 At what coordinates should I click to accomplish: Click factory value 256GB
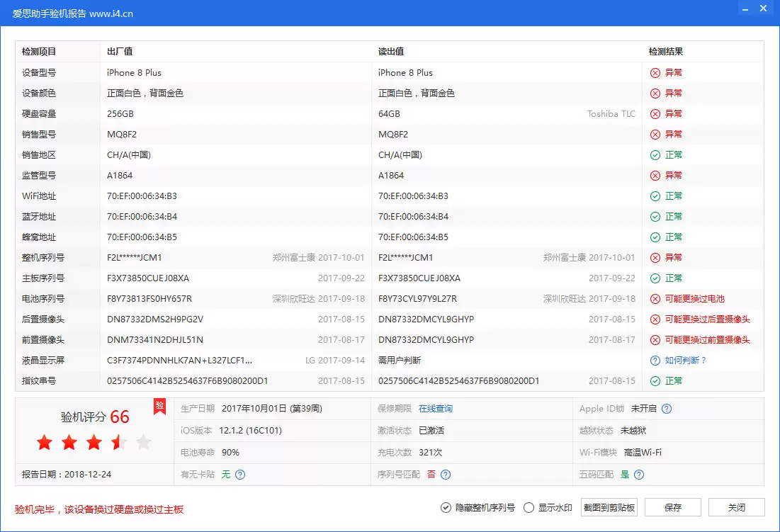(120, 114)
